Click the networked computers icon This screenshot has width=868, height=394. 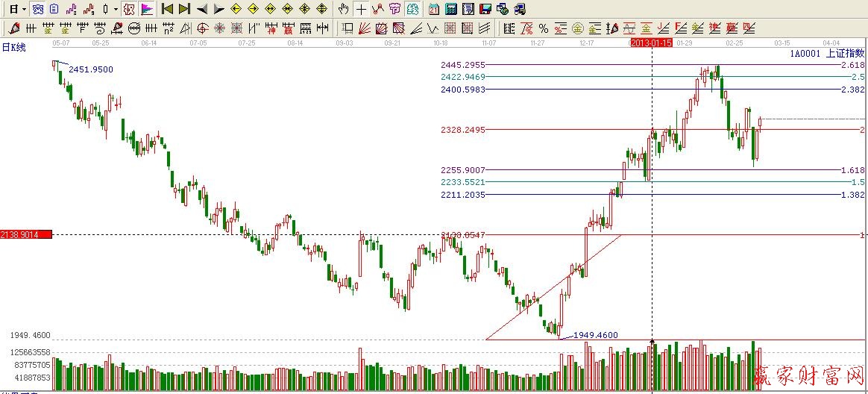[x=503, y=9]
